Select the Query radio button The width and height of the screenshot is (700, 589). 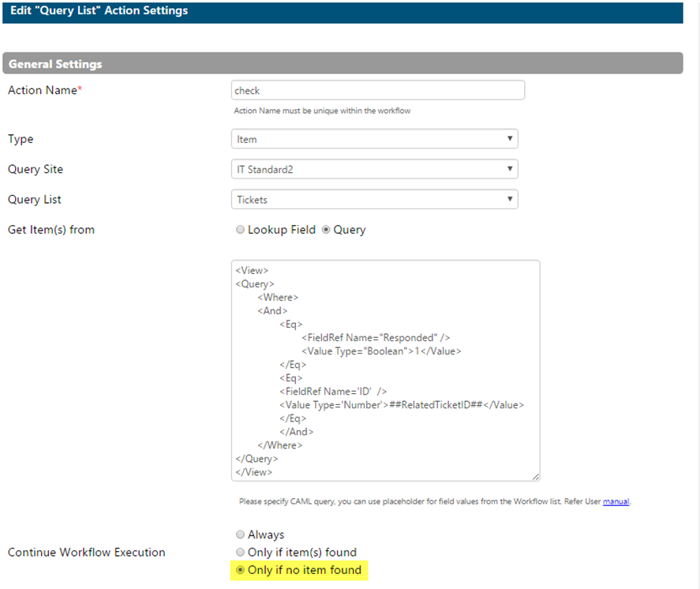click(326, 230)
